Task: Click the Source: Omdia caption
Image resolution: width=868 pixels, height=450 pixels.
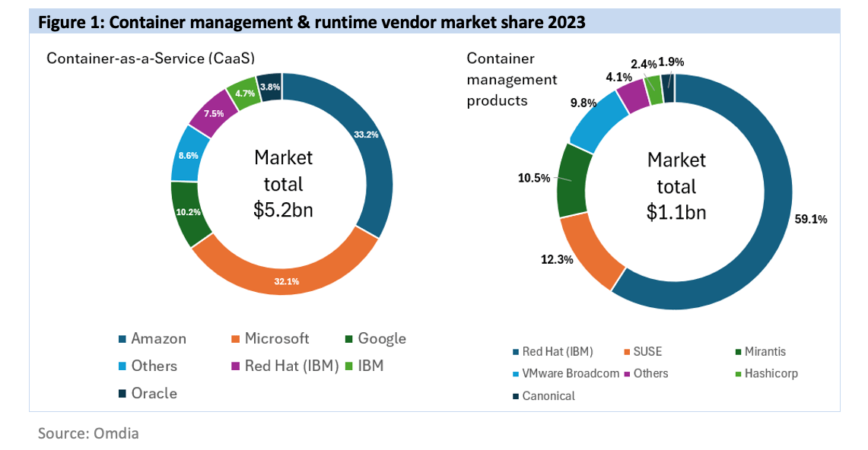Action: tap(88, 433)
